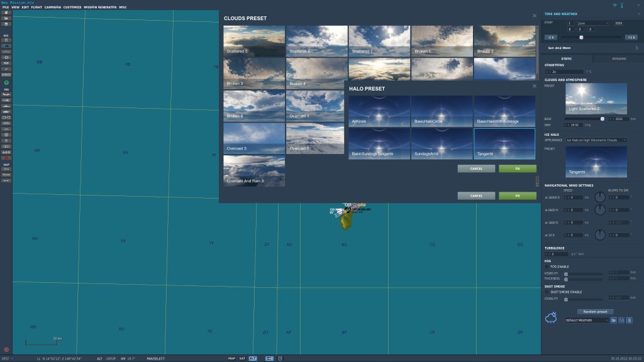Select the BasicHaloWithSundogs halo thumbnail
This screenshot has height=362, width=644.
pos(504,111)
